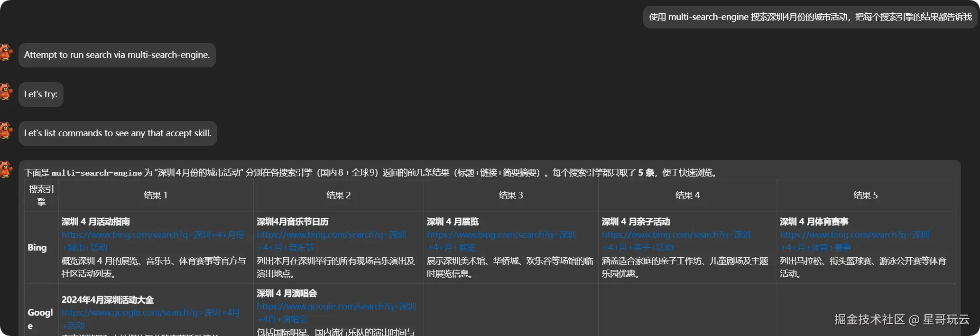Screen dimensions: 980x336
Task: Open Google link for 2024年4月深圳活动大全
Action: pyautogui.click(x=151, y=319)
